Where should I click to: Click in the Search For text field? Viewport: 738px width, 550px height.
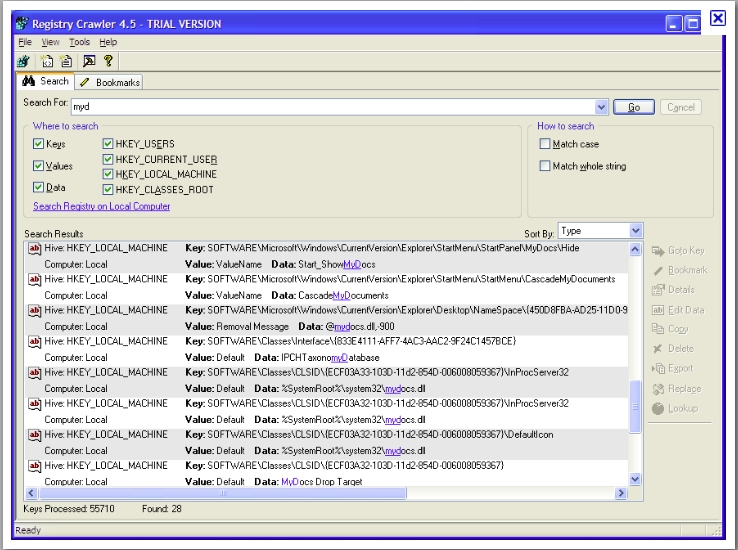pos(330,107)
